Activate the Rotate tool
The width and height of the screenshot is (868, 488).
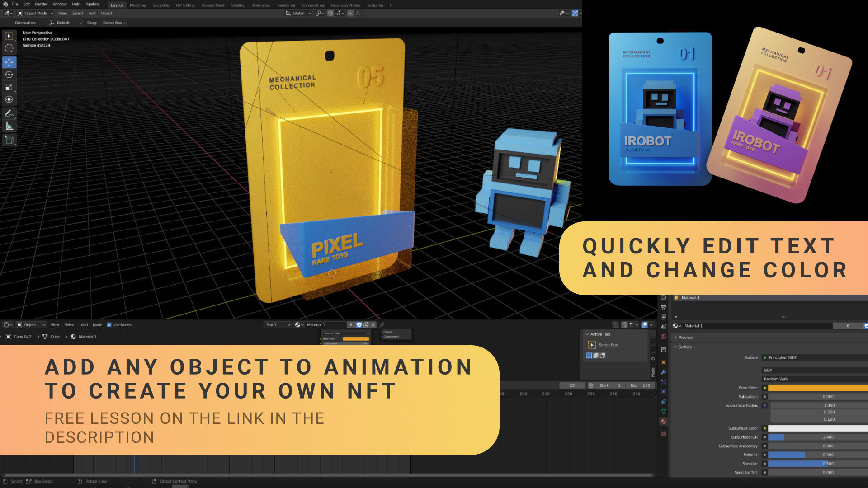pos(9,75)
